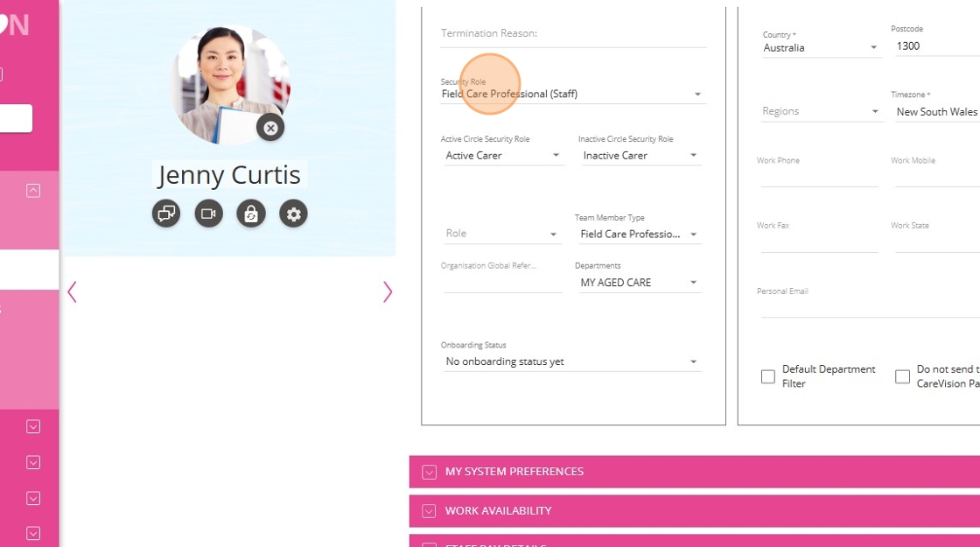Click the Jenny Curtis name text
Viewport: 980px width, 547px height.
point(228,175)
